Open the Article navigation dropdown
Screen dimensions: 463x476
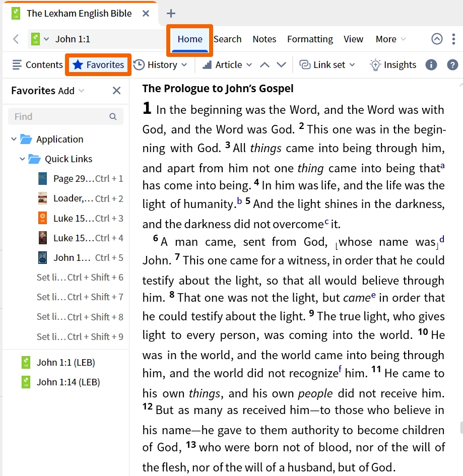[x=227, y=64]
